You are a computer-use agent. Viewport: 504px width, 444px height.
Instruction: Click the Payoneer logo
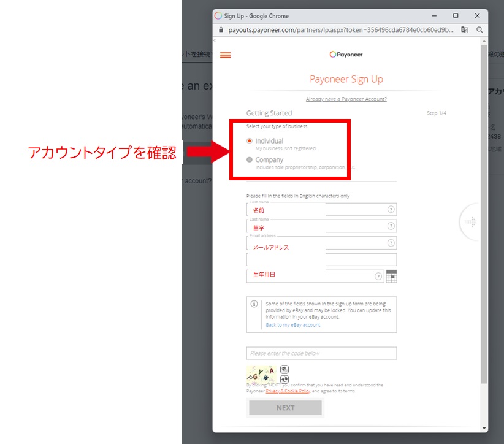coord(346,55)
